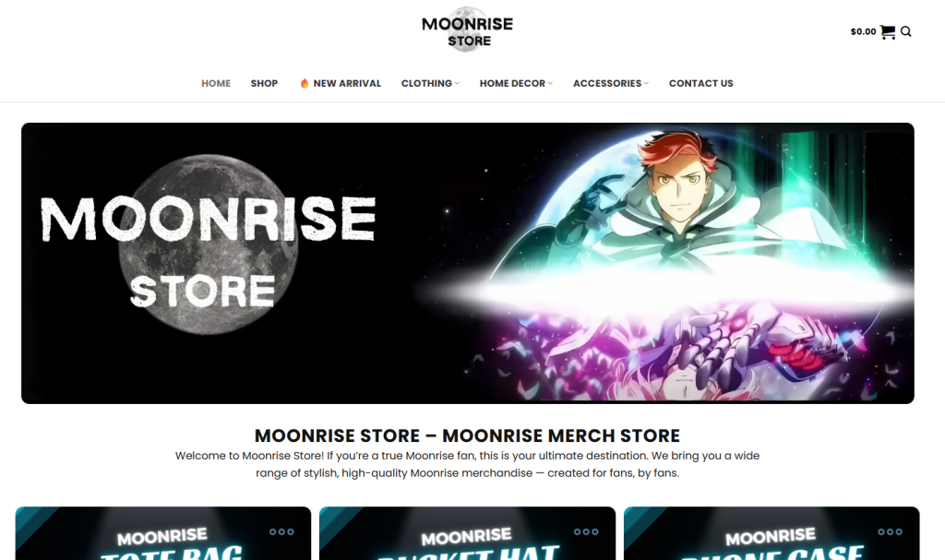Click the search magnifier icon

[x=906, y=32]
